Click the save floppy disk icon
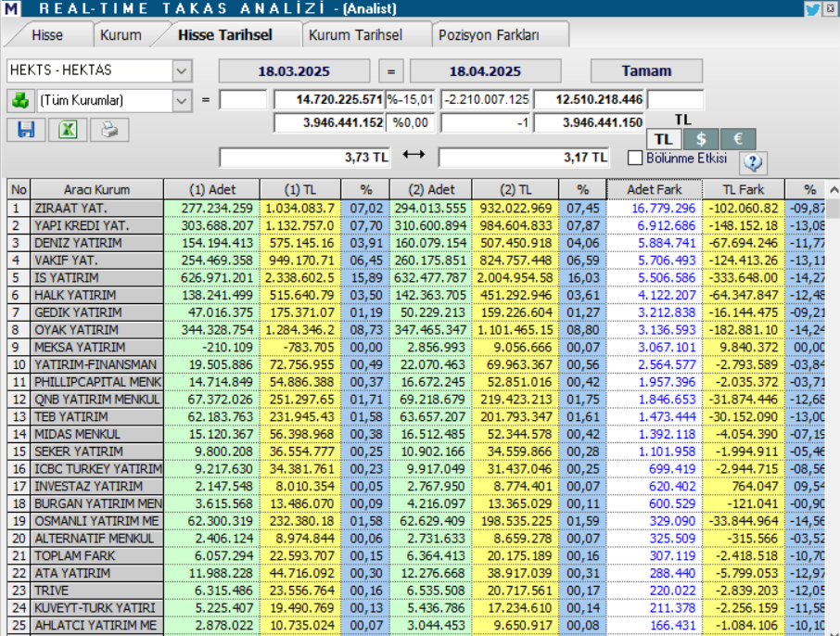 (x=26, y=130)
